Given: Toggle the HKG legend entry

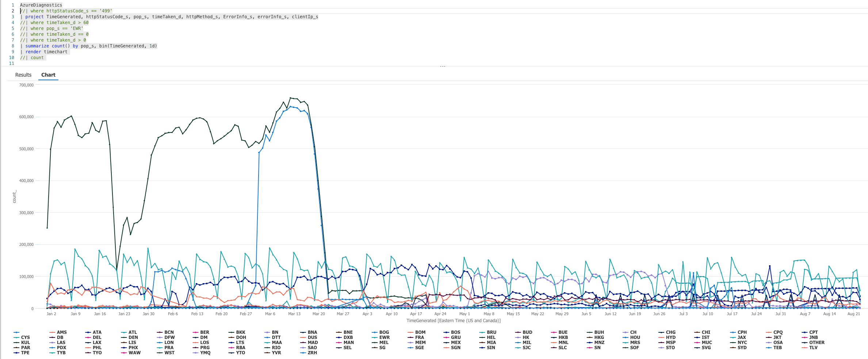Looking at the screenshot, I should (x=595, y=337).
